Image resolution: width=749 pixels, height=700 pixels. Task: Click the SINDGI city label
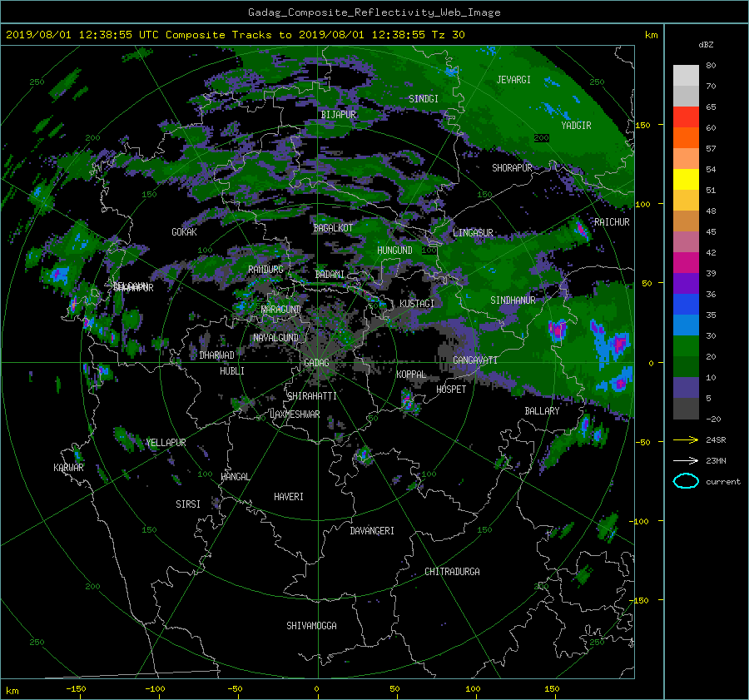(x=424, y=99)
